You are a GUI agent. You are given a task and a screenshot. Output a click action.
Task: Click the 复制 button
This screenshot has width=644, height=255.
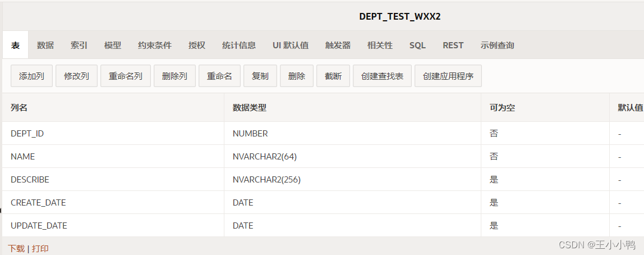click(260, 76)
